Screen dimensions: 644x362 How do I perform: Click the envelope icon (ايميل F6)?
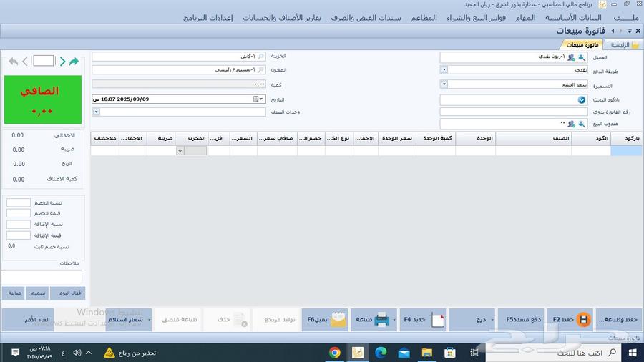(x=338, y=319)
